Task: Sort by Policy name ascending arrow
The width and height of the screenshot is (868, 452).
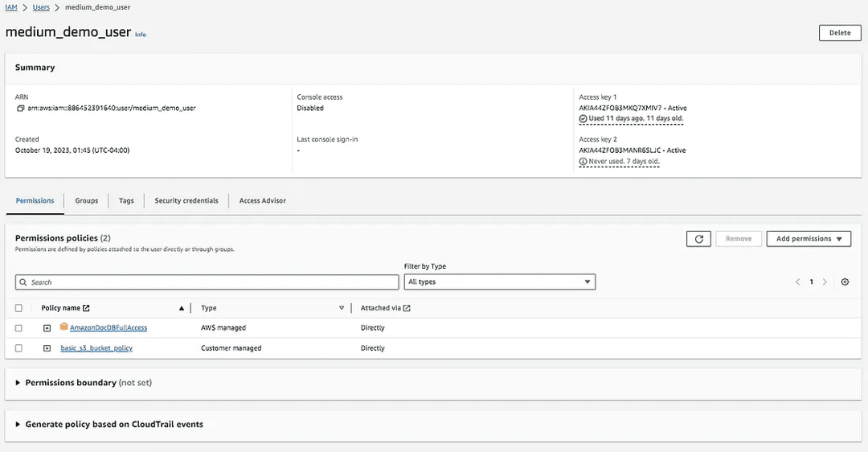Action: point(182,309)
